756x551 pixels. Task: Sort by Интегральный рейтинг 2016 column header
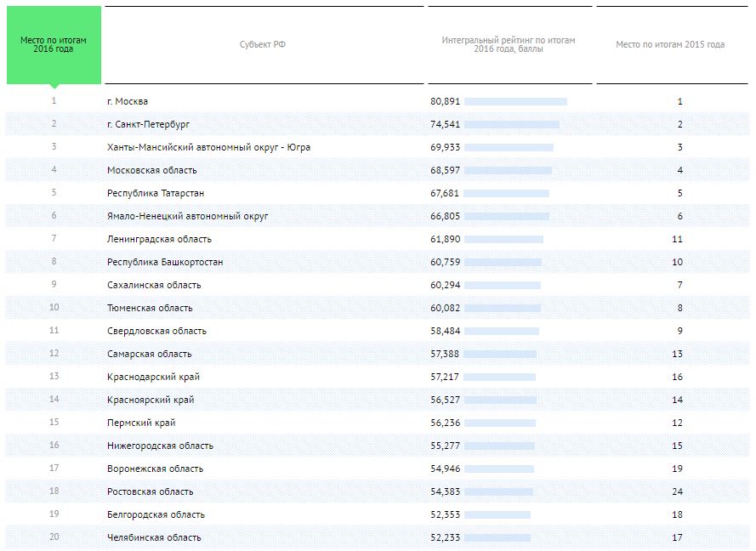509,45
